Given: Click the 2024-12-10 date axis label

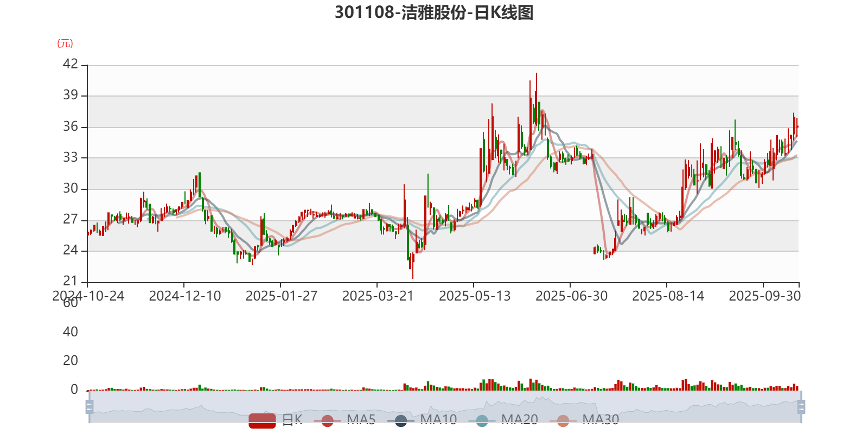Looking at the screenshot, I should (185, 296).
